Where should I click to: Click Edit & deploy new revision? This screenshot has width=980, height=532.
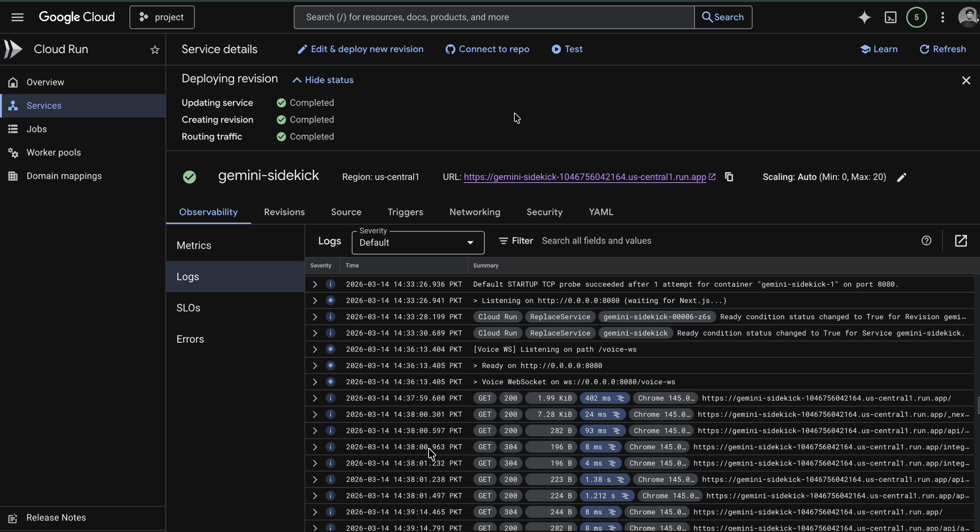(x=360, y=49)
